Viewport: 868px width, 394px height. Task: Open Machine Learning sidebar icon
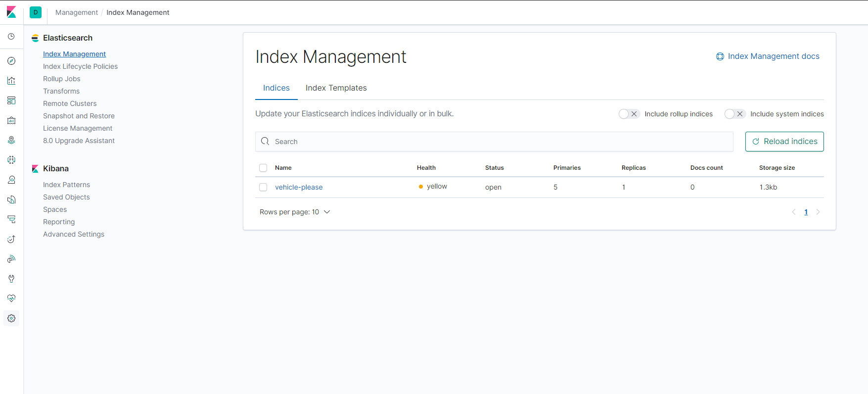11,160
